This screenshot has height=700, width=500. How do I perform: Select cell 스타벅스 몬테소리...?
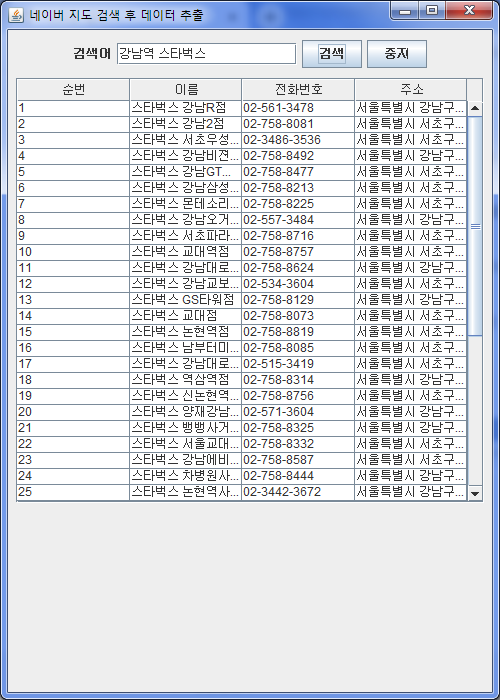point(186,204)
